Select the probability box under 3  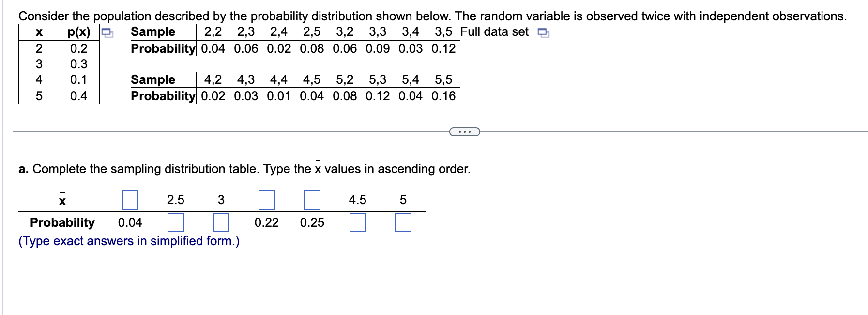[221, 223]
